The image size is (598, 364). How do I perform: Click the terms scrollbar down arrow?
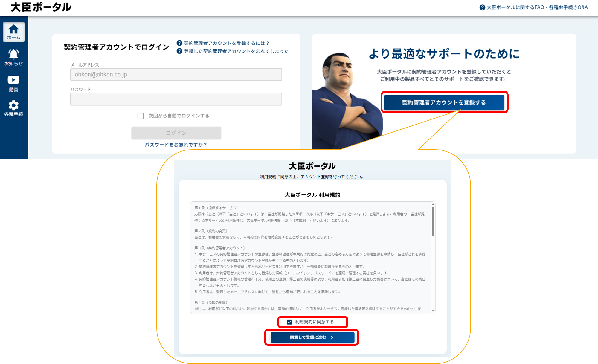pos(433,311)
